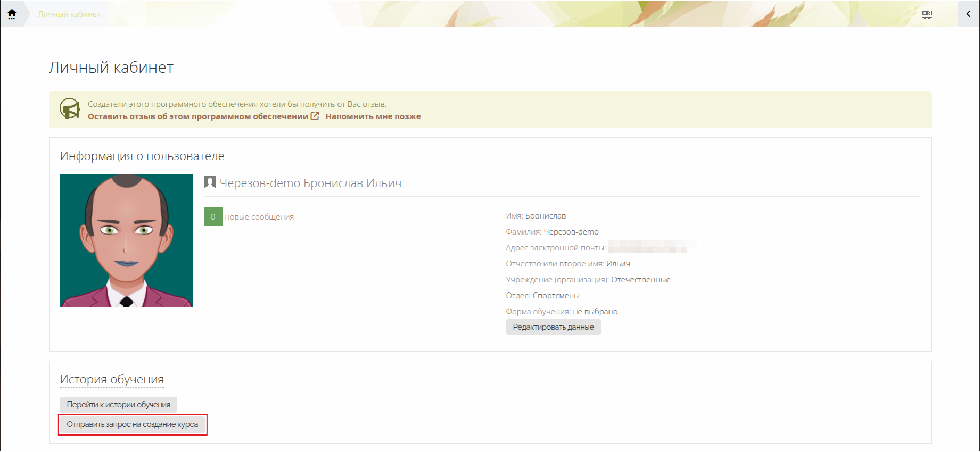Click the green zero message counter badge

(213, 217)
